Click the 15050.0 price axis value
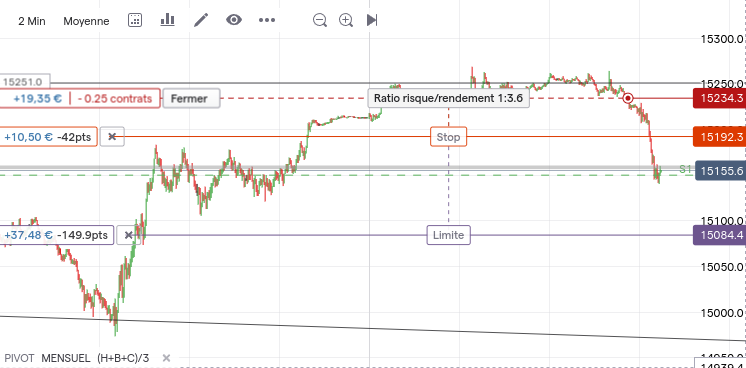This screenshot has height=368, width=746. point(722,267)
